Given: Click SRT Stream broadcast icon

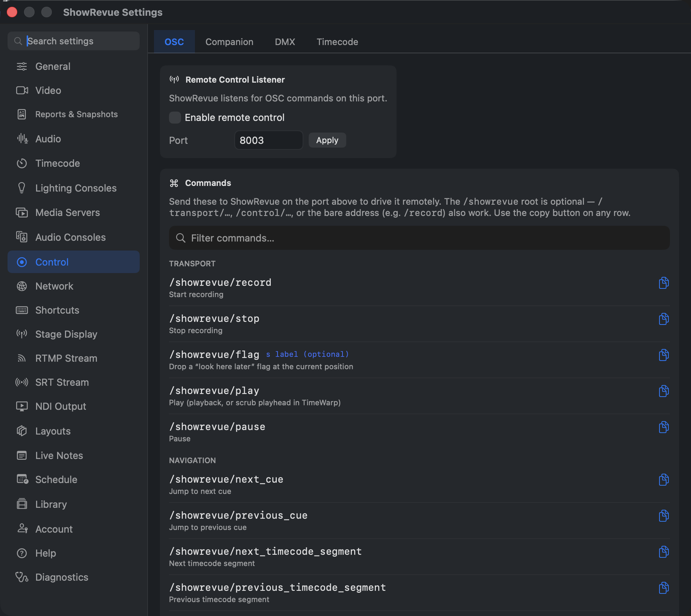Looking at the screenshot, I should [22, 382].
